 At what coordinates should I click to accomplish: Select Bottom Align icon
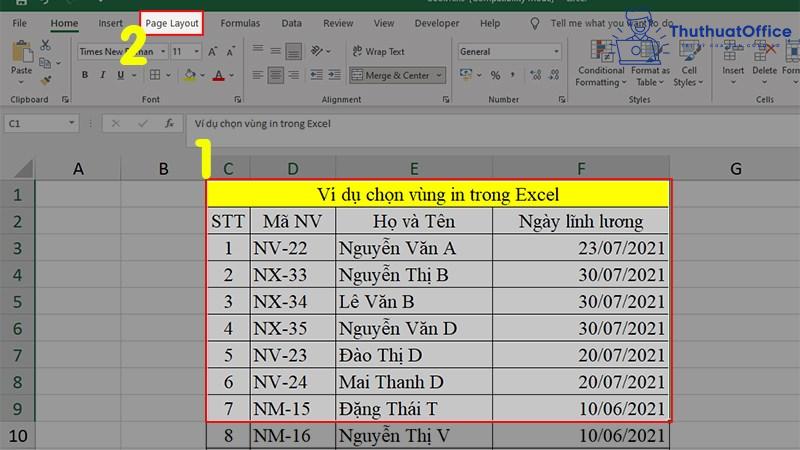(293, 51)
